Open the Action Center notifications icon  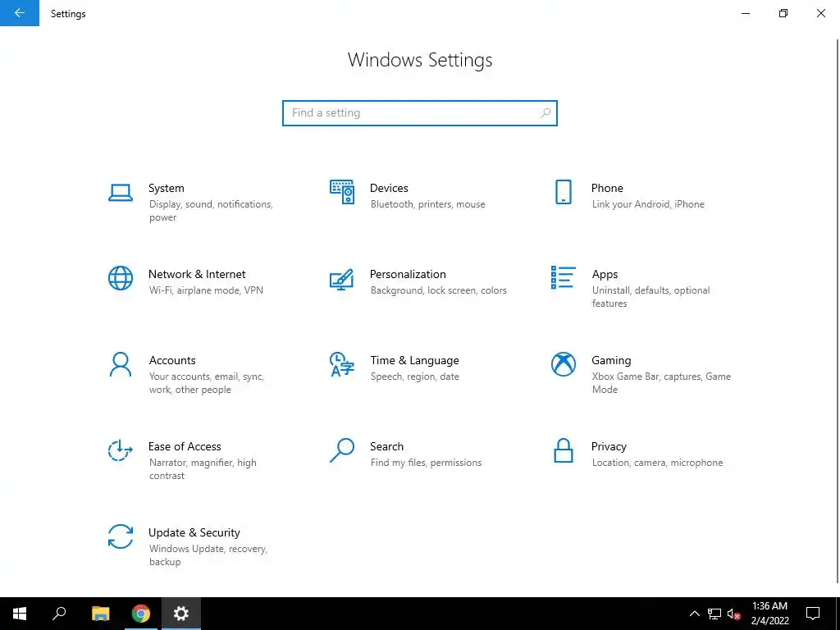point(813,614)
